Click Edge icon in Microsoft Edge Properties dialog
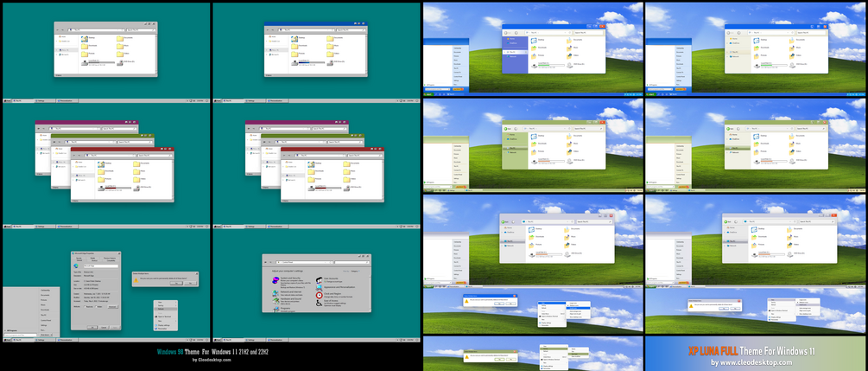 (x=76, y=265)
